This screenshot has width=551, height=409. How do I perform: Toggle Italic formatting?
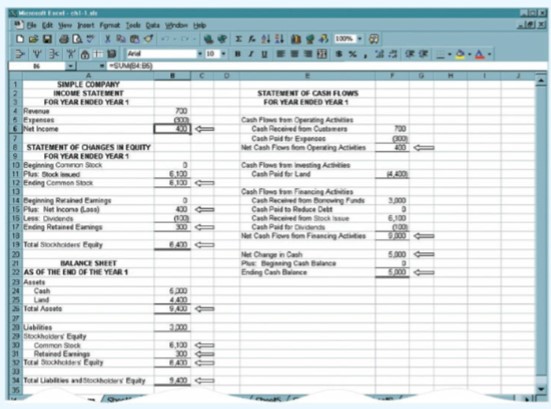coord(251,54)
